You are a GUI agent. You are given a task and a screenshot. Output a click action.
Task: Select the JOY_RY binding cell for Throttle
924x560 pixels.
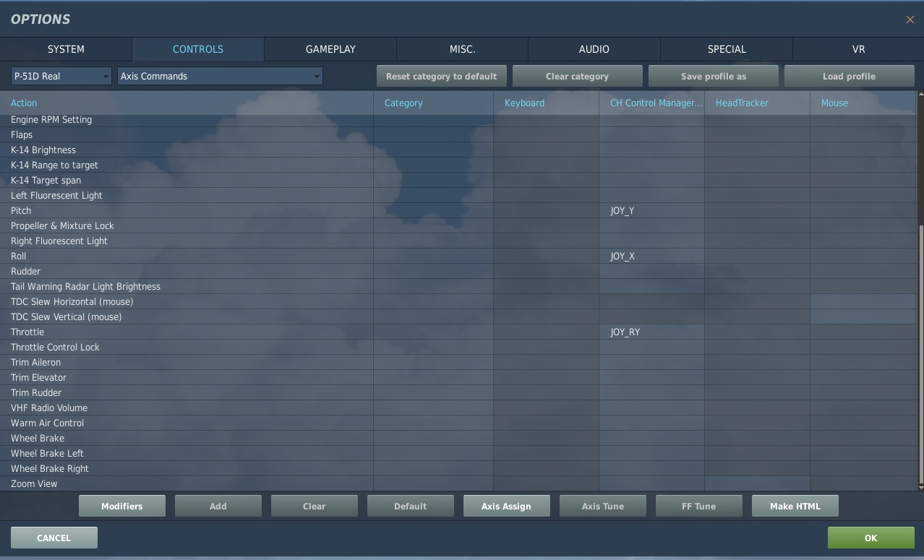[x=651, y=332]
